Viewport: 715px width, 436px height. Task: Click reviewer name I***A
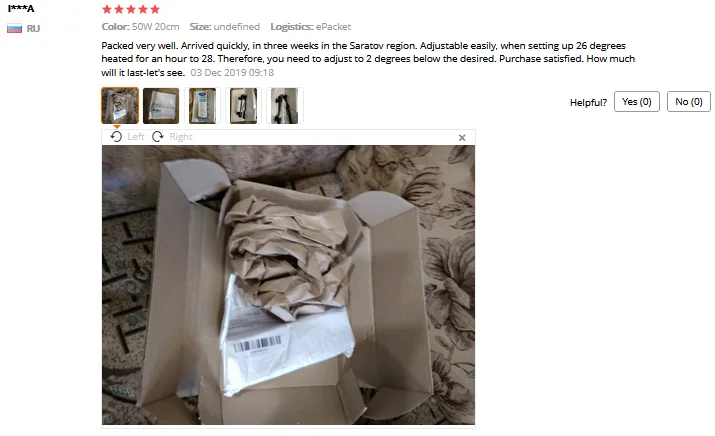point(21,8)
